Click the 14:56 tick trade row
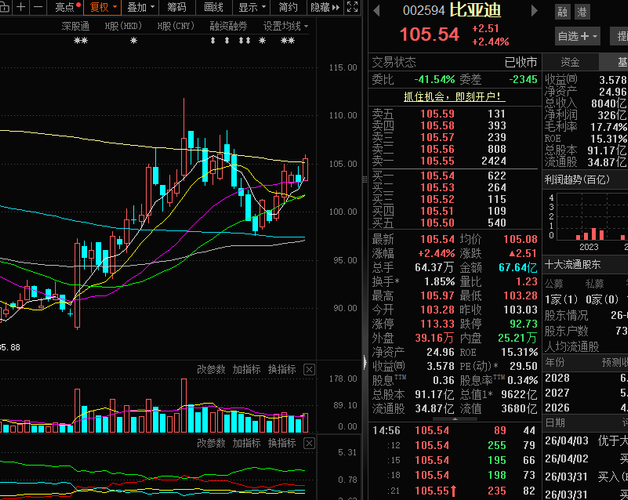This screenshot has width=628, height=500. pos(455,431)
